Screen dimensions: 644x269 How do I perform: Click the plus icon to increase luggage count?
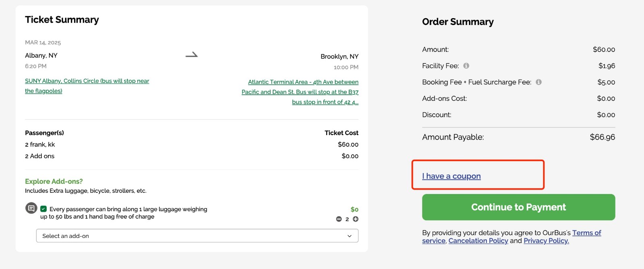[354, 219]
